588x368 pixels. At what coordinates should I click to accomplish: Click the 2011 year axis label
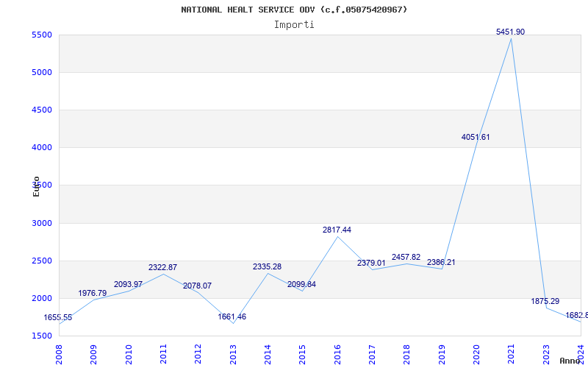coord(163,354)
